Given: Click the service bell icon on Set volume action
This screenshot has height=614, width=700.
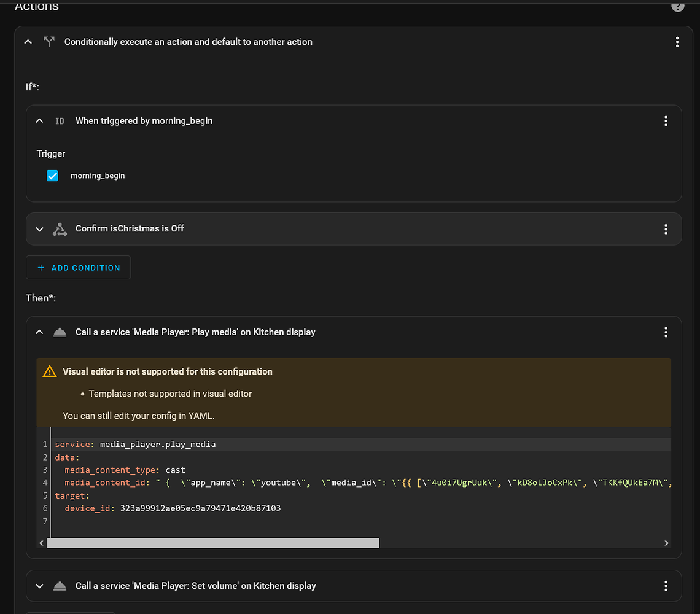Looking at the screenshot, I should 60,586.
